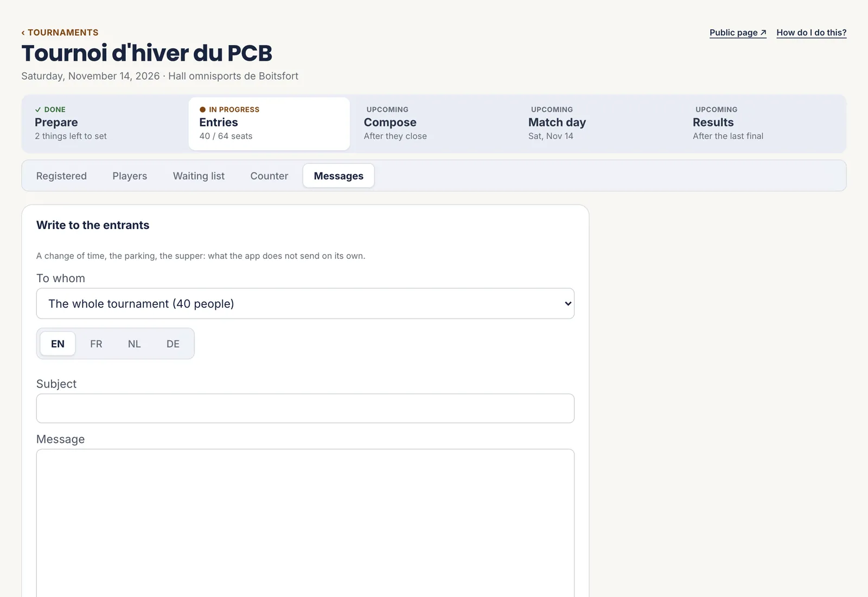Image resolution: width=868 pixels, height=597 pixels.
Task: Open 'How do I do this?' help
Action: pos(811,33)
